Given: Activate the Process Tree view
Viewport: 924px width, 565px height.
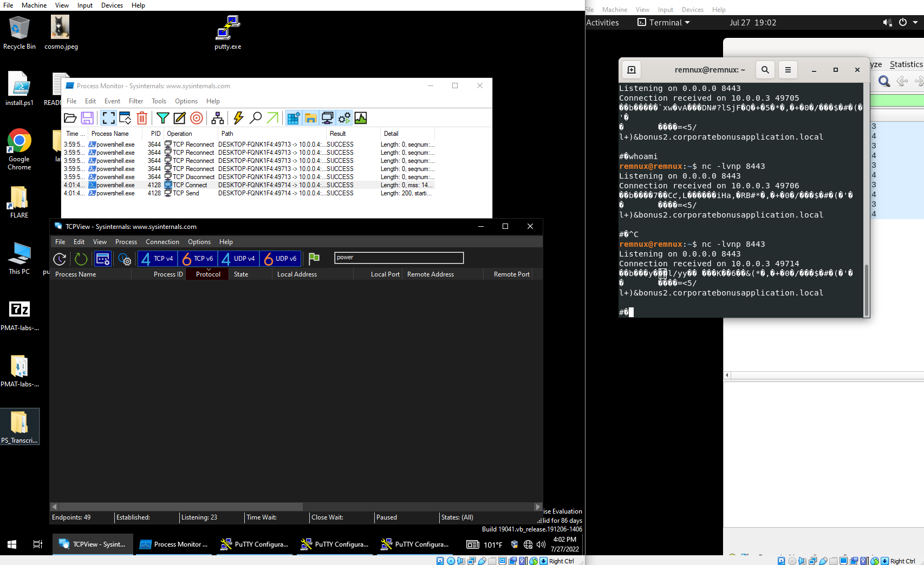Looking at the screenshot, I should click(x=218, y=118).
